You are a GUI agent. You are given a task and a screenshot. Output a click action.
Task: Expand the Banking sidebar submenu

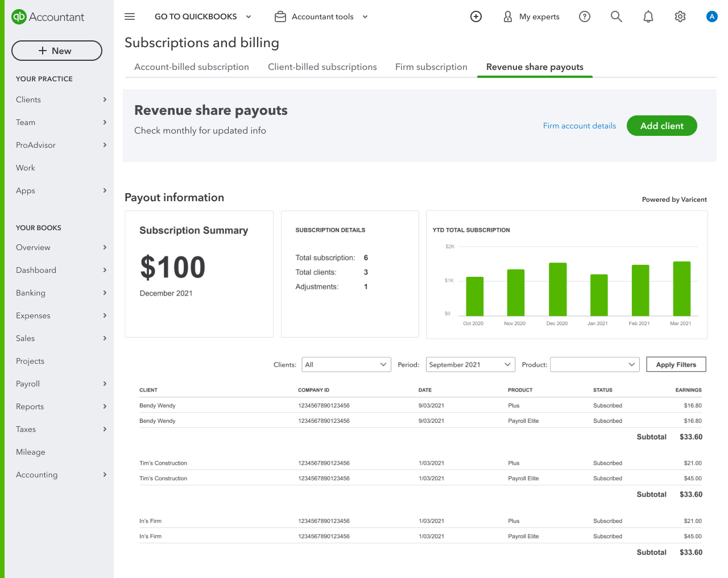point(105,293)
